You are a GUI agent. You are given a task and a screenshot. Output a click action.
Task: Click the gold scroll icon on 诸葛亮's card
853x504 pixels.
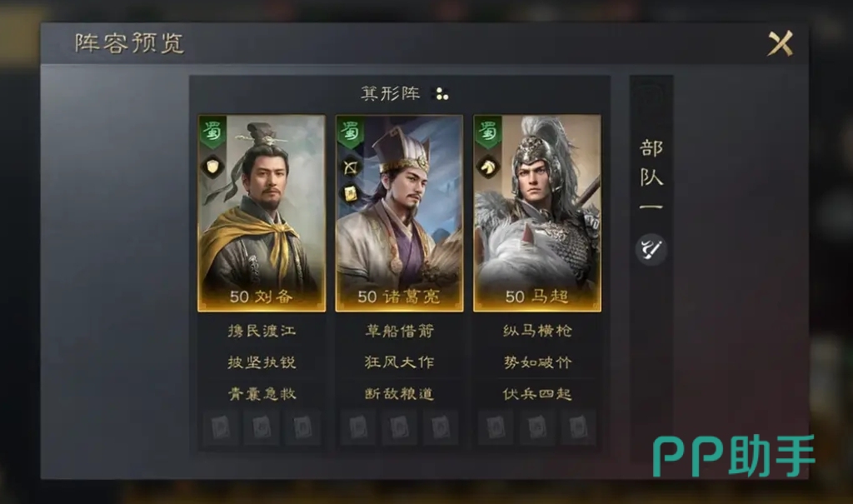click(351, 193)
